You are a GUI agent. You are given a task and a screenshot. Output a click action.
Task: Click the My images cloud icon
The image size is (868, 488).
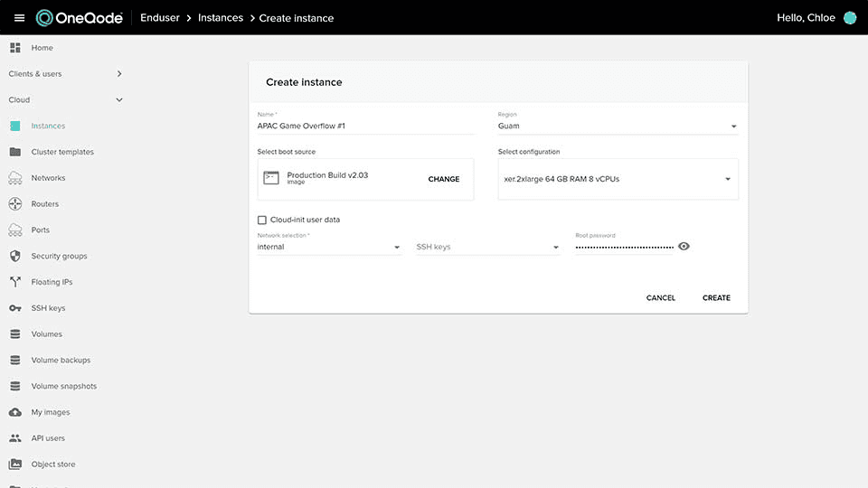pyautogui.click(x=15, y=412)
